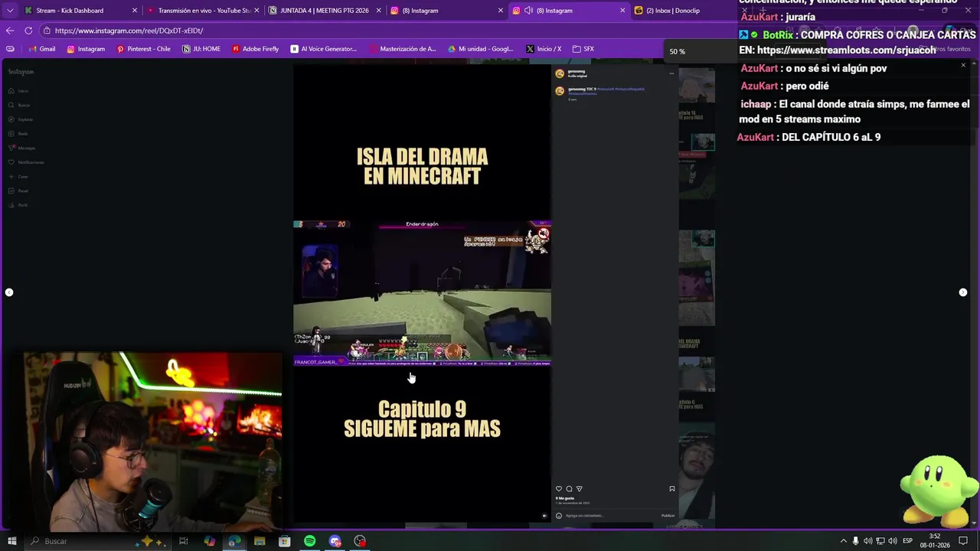
Task: Go to previous post arrow
Action: [x=9, y=292]
